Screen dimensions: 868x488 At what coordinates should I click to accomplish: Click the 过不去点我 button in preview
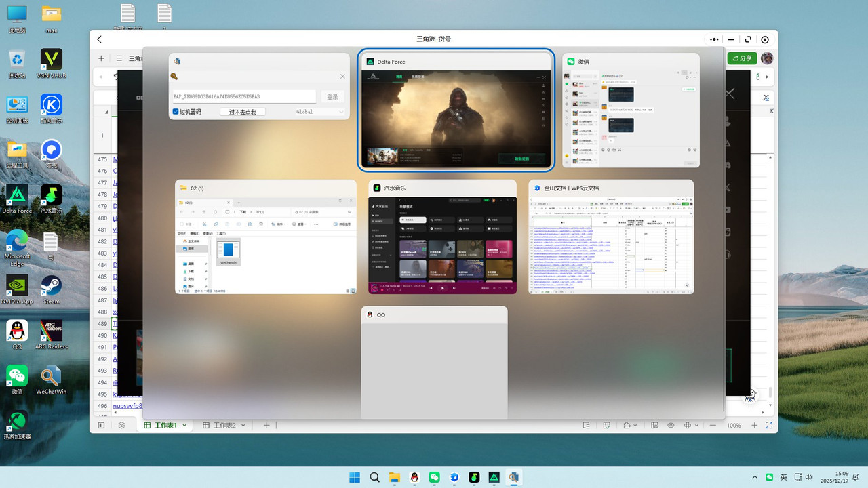click(x=243, y=112)
